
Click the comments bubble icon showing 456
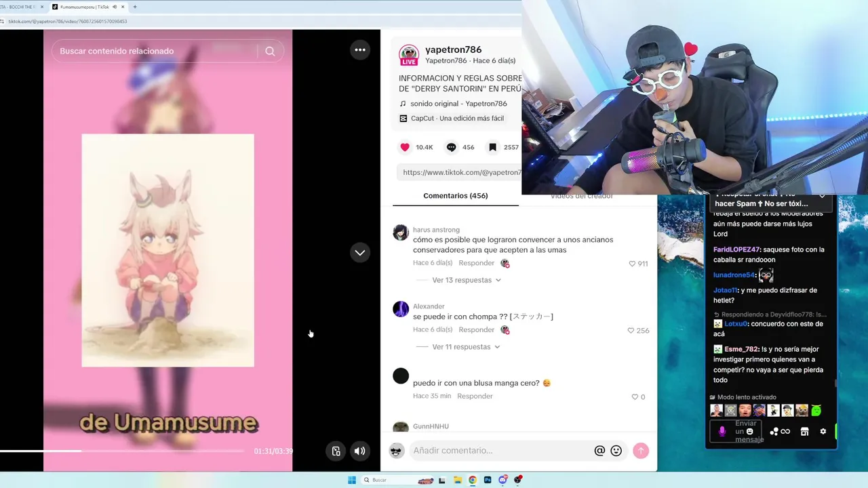451,147
